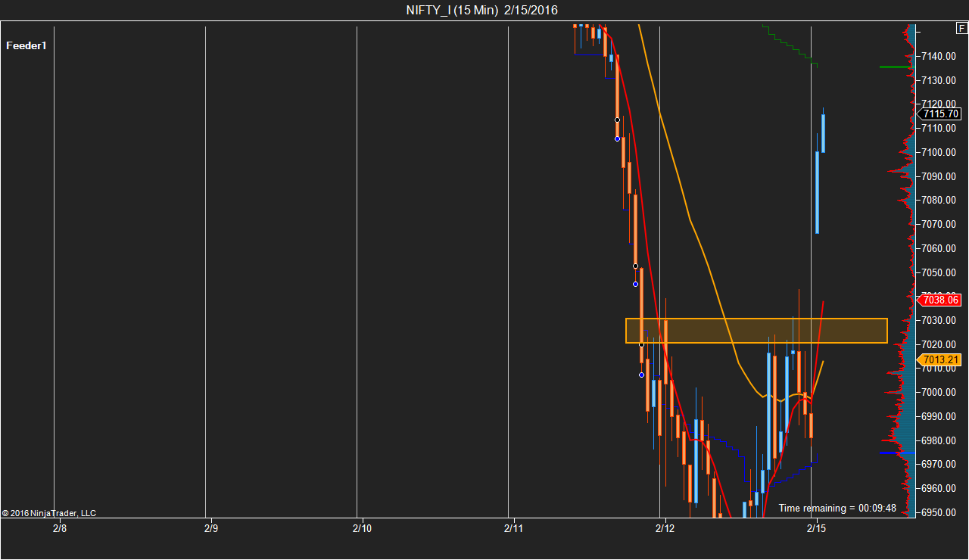Click the 2/9 date label
This screenshot has width=969, height=560.
(210, 527)
